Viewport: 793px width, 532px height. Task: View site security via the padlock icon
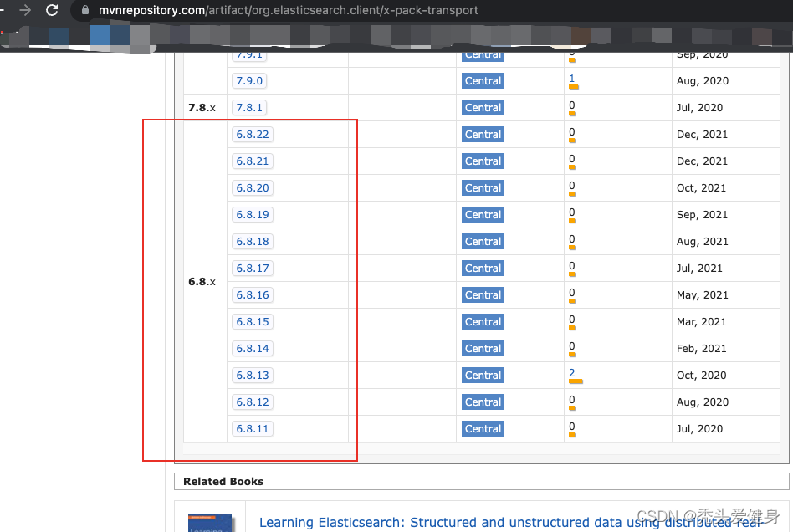(84, 11)
